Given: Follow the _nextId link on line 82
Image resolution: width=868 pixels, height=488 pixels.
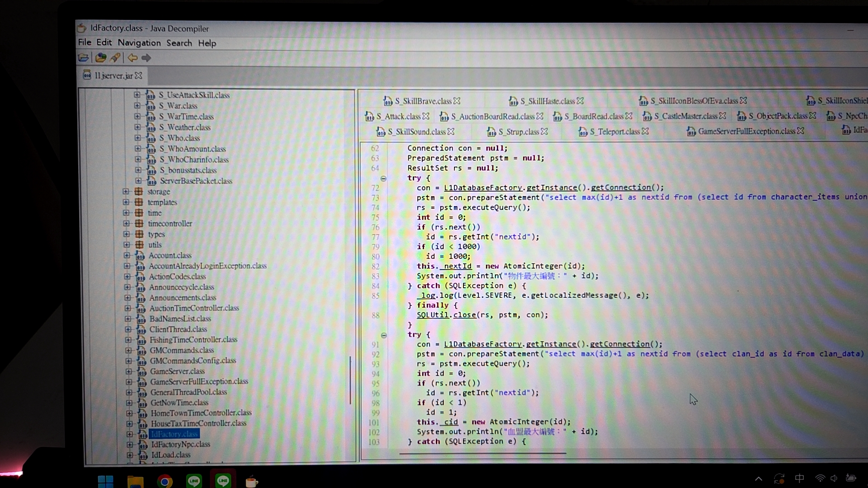Looking at the screenshot, I should tap(456, 266).
